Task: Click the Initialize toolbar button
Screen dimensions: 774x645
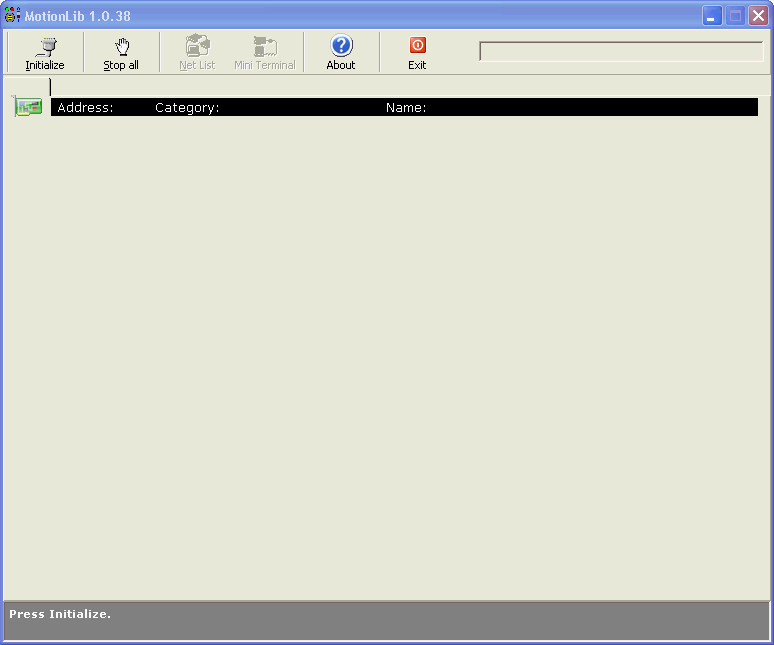Action: tap(45, 53)
